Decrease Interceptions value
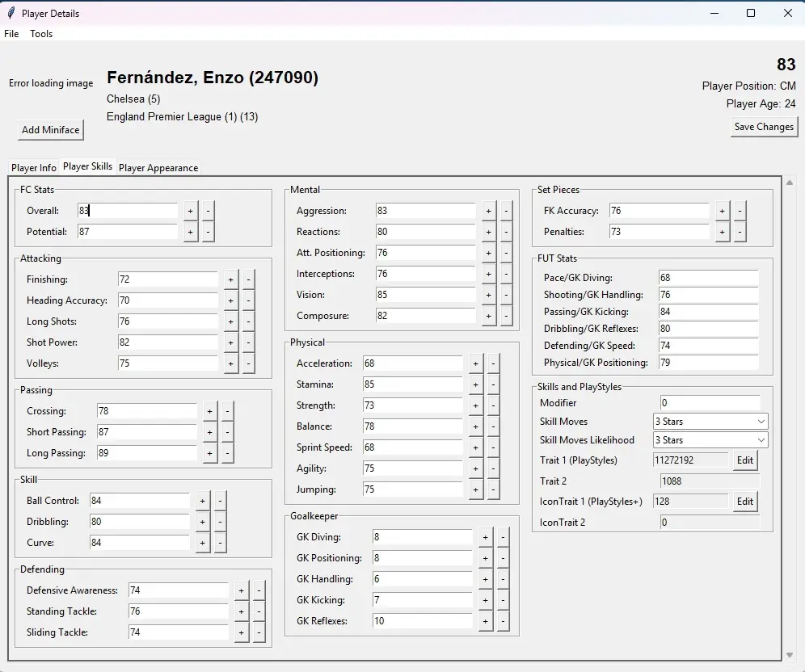The height and width of the screenshot is (672, 805). click(506, 274)
